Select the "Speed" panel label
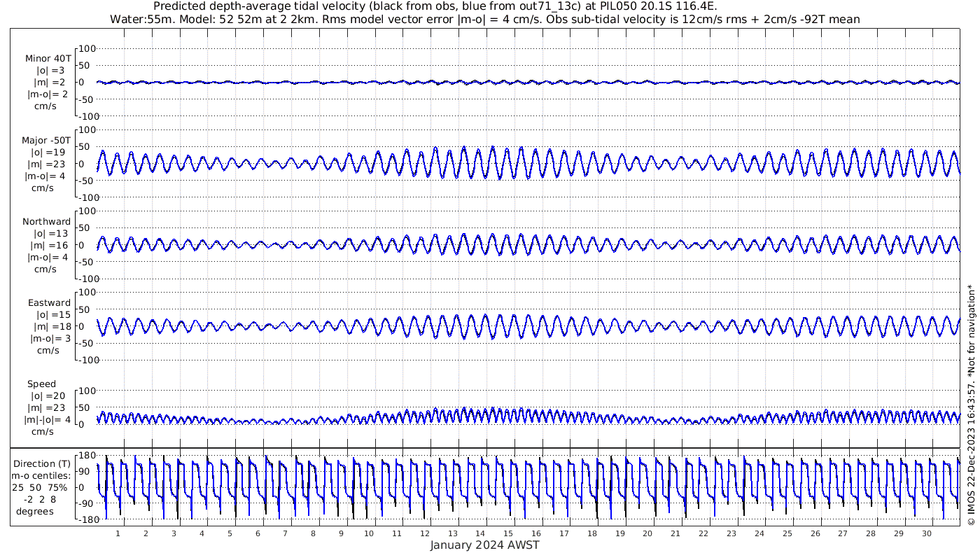The width and height of the screenshot is (980, 560). 42,384
